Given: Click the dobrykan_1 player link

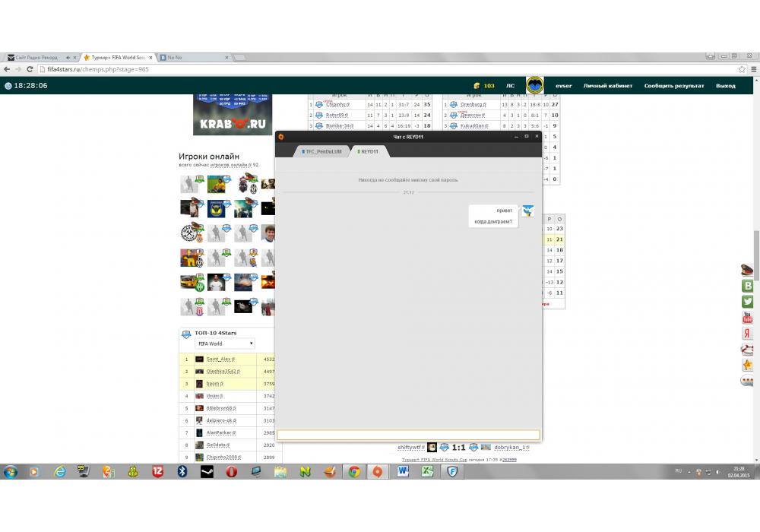Looking at the screenshot, I should click(x=511, y=447).
